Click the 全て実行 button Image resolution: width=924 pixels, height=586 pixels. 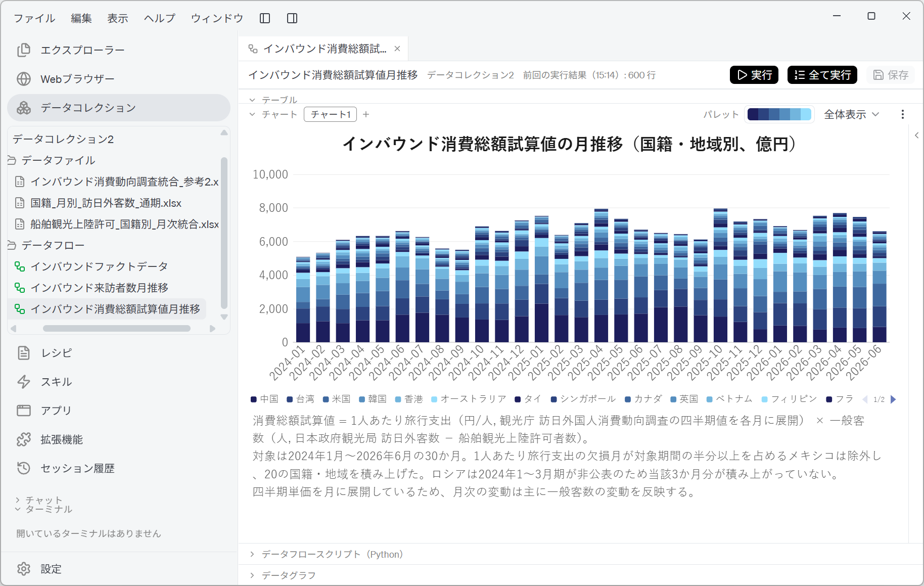[822, 75]
